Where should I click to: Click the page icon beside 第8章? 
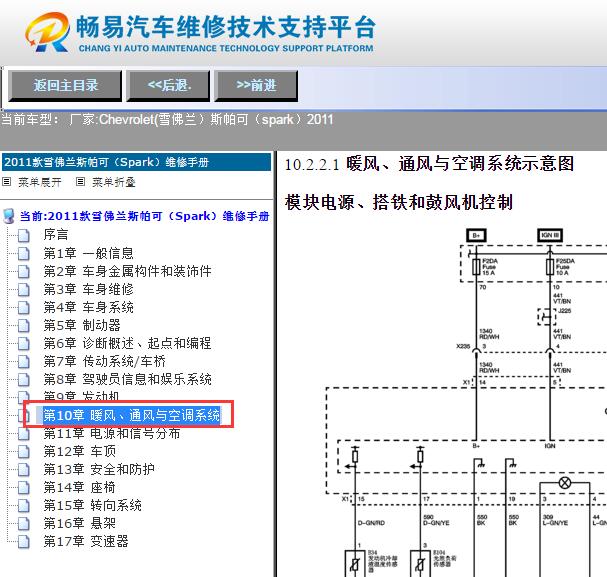24,379
